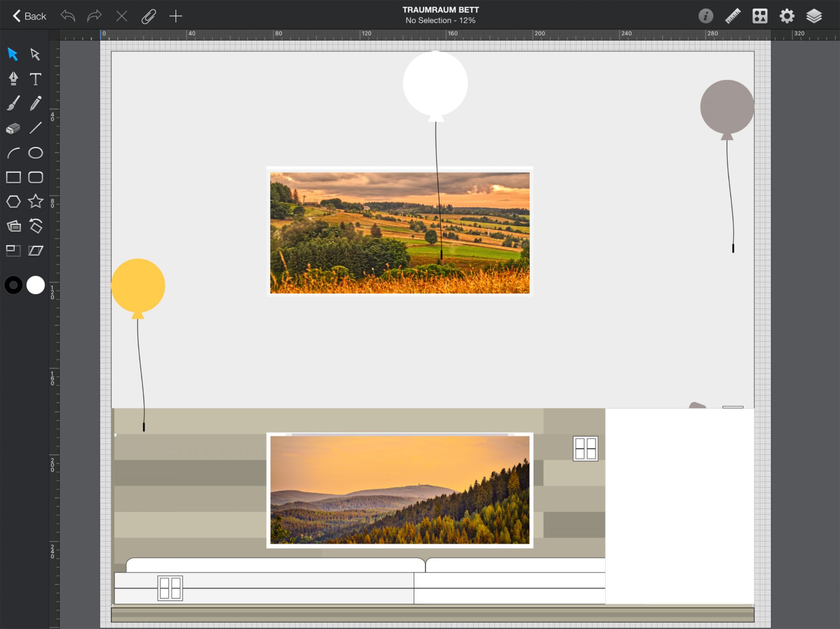Open the paperclip attachment menu
Viewport: 840px width, 629px height.
pyautogui.click(x=149, y=16)
